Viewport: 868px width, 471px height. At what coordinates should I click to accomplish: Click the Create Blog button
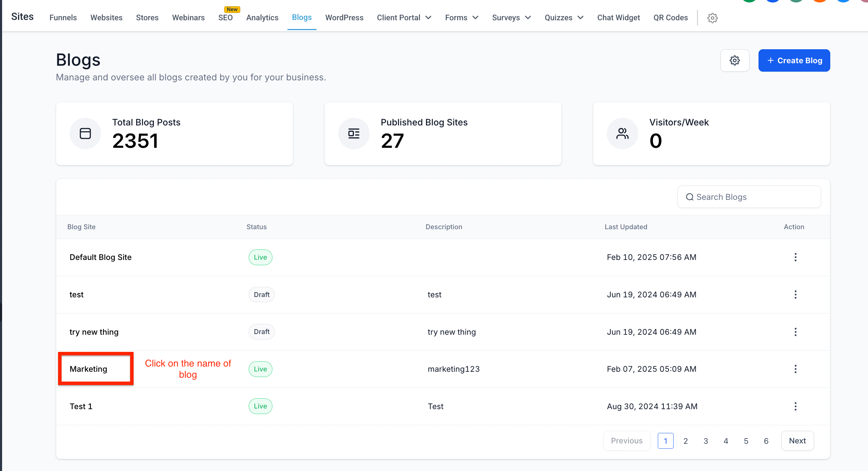click(x=794, y=60)
